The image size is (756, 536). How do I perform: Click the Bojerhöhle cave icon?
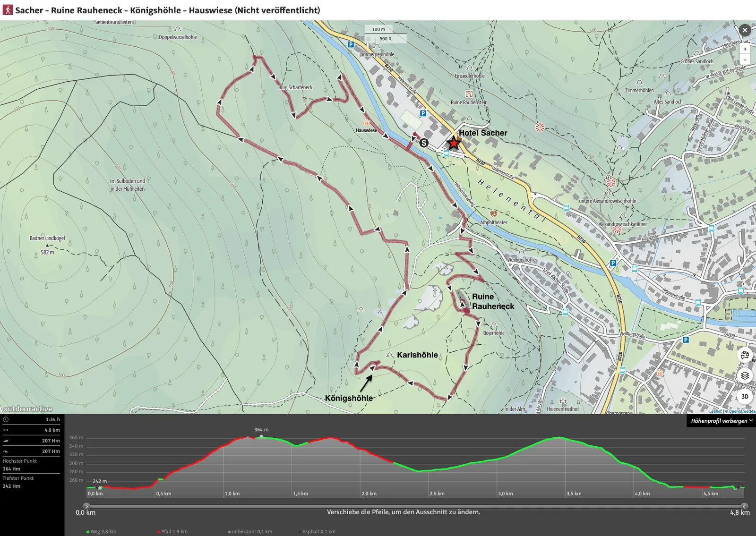pyautogui.click(x=494, y=325)
